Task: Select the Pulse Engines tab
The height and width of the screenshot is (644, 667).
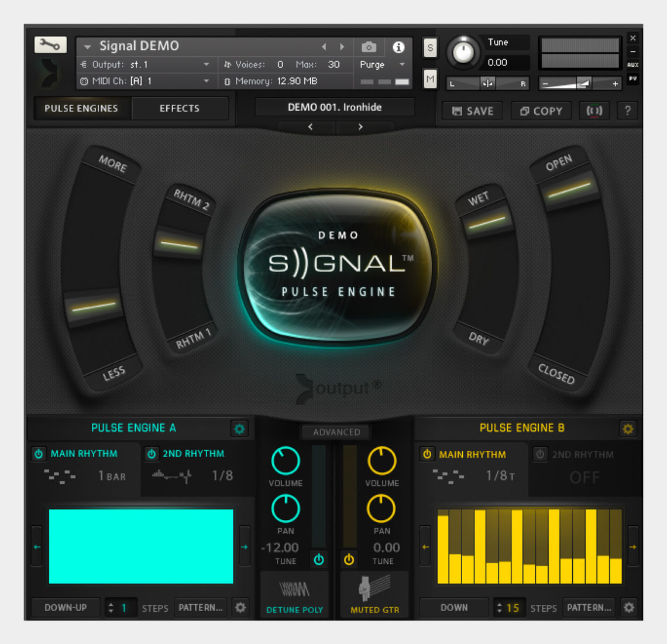Action: 81,108
